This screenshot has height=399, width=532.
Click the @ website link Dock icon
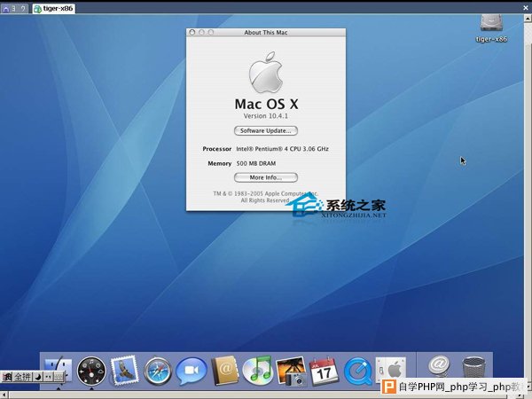[439, 365]
